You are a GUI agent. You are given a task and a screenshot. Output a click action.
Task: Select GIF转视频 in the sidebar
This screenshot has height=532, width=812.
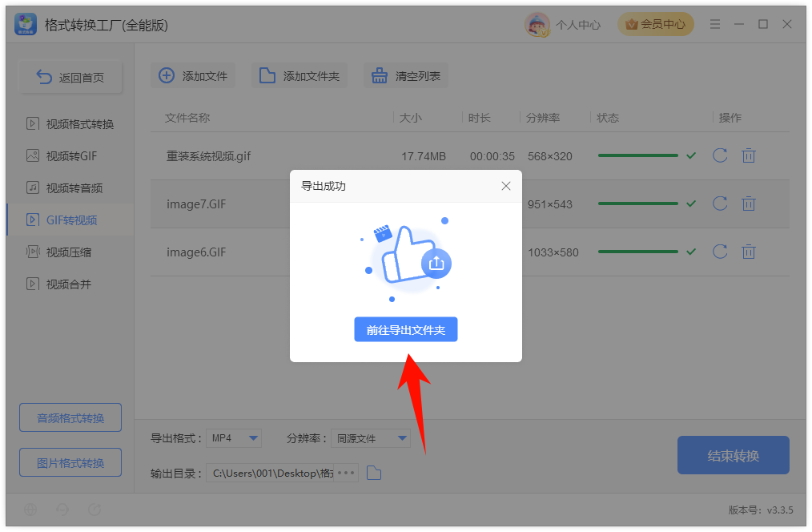70,220
